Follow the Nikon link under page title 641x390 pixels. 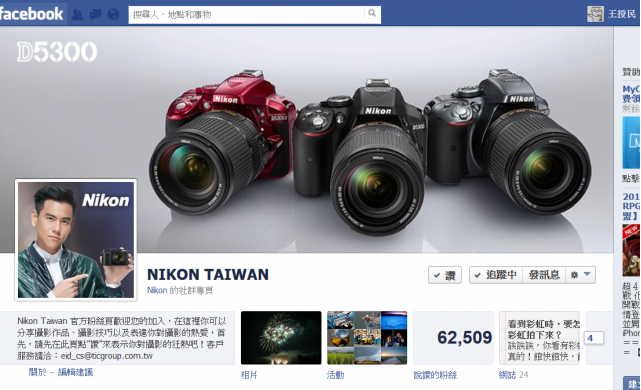click(x=157, y=290)
